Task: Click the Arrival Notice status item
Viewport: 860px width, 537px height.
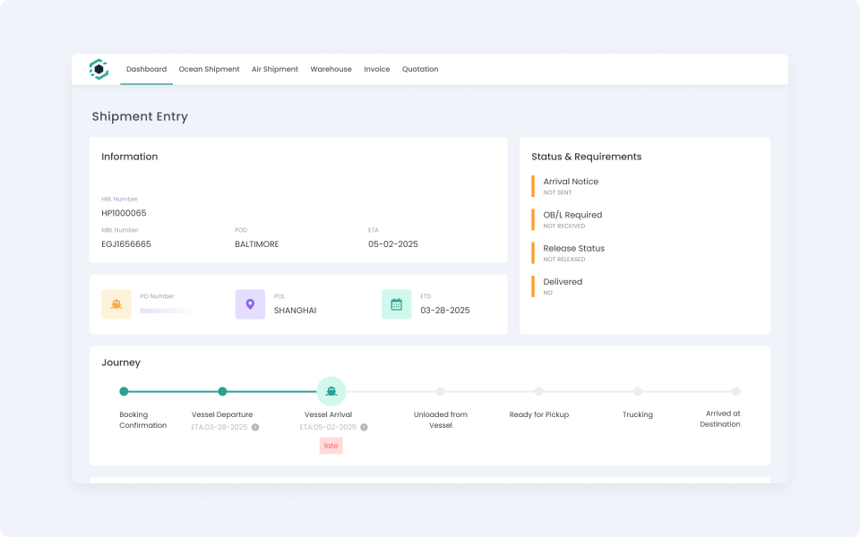Action: click(x=570, y=186)
